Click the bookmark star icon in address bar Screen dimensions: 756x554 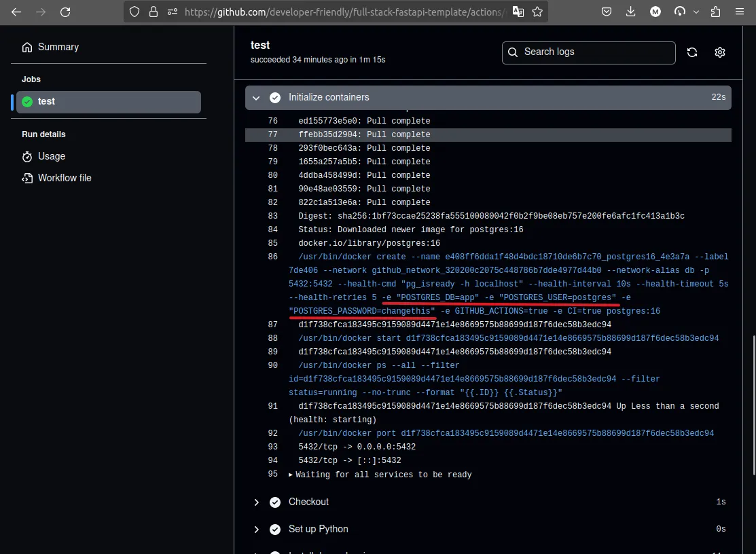tap(537, 12)
